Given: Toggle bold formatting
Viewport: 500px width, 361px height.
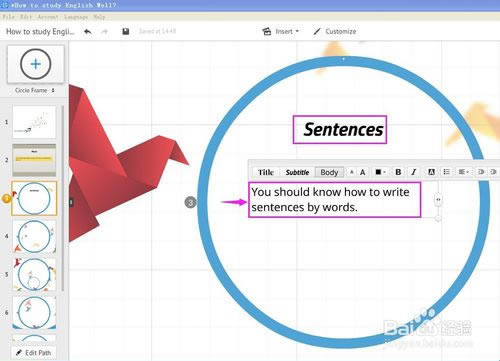Looking at the screenshot, I should click(x=398, y=172).
